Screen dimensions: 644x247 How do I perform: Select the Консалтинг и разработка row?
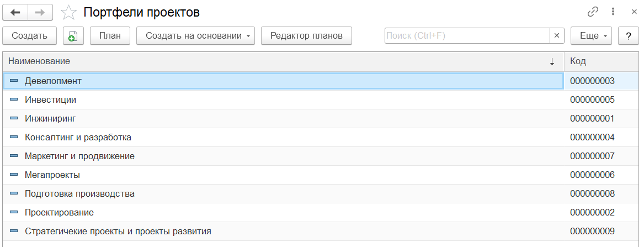[78, 137]
